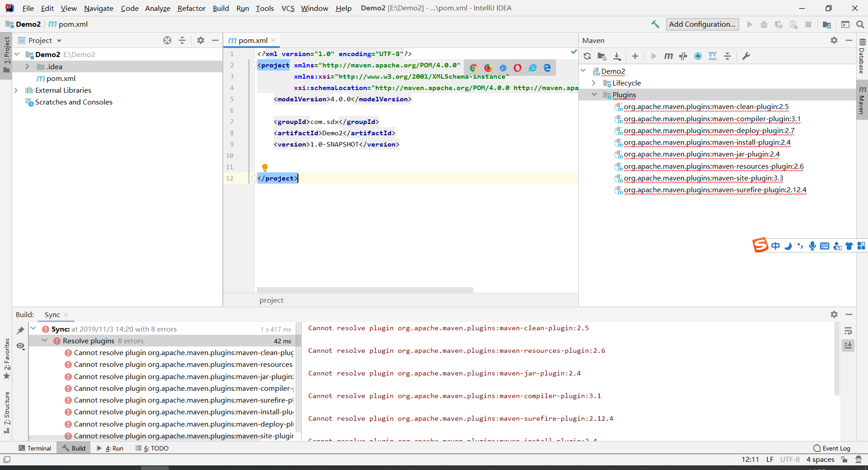Open the Event Log
Viewport: 868px width, 470px height.
pos(832,448)
